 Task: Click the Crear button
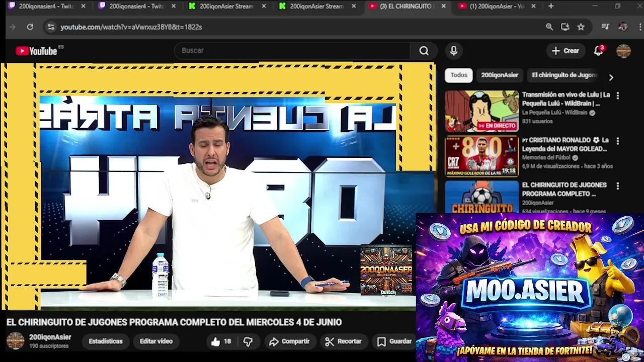[x=566, y=51]
